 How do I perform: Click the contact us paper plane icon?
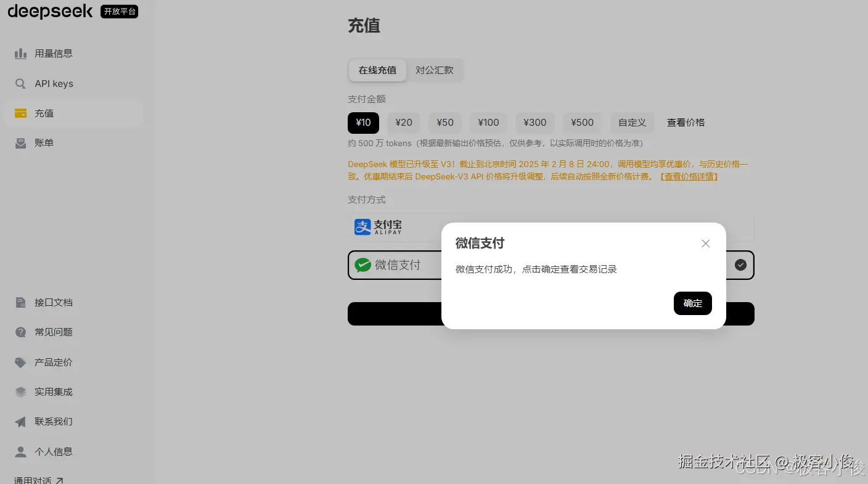pos(20,422)
